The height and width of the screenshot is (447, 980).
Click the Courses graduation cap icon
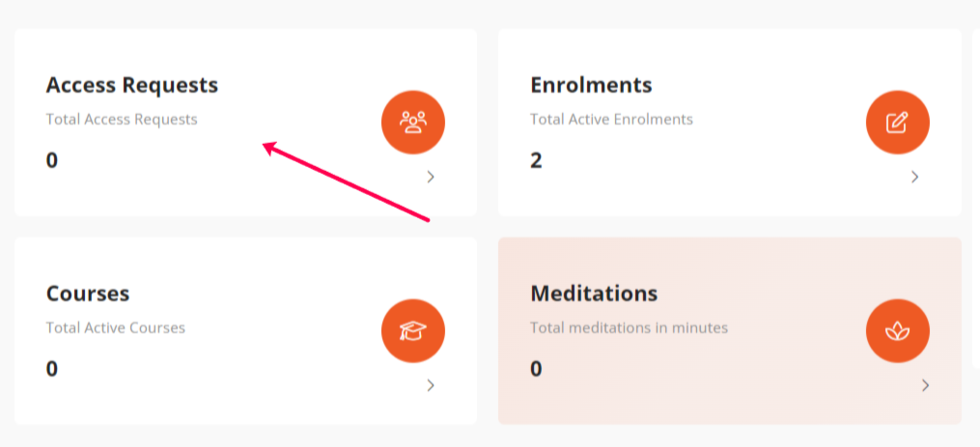413,331
